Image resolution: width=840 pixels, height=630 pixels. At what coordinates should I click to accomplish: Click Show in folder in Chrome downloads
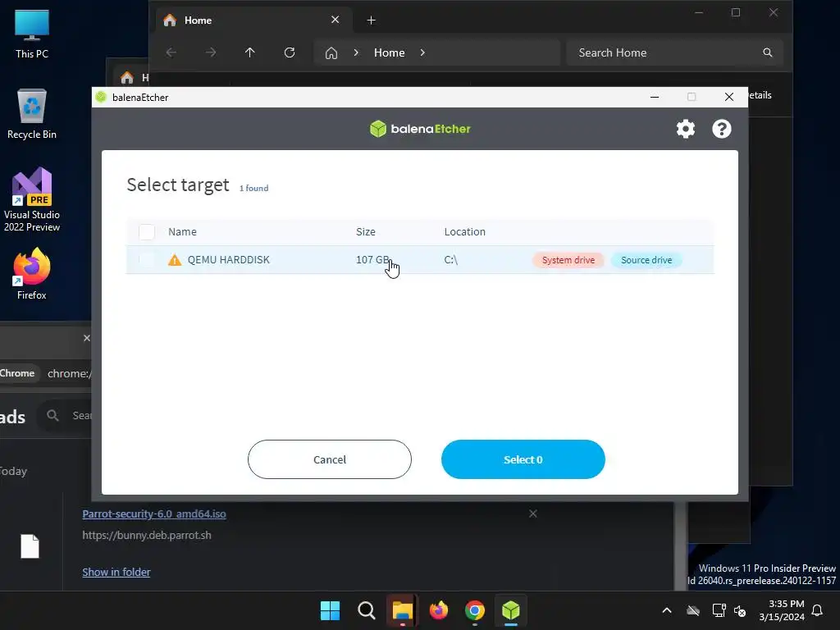116,572
